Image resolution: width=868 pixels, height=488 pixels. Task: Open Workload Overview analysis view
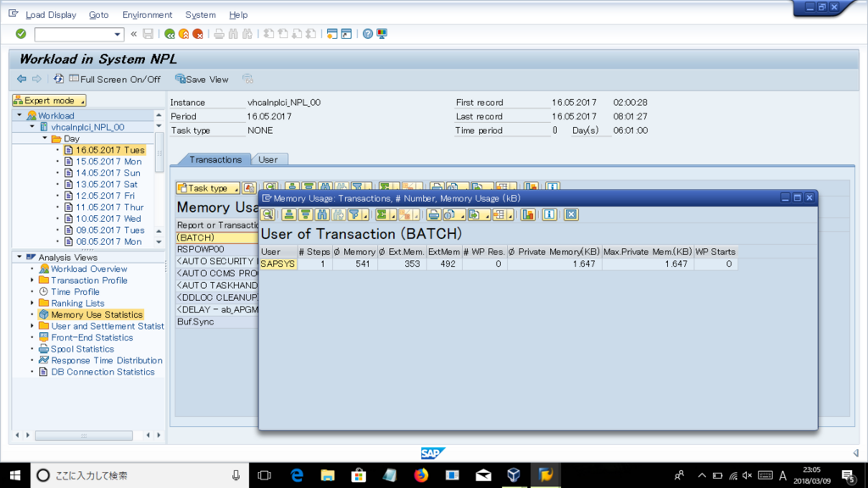(x=89, y=269)
